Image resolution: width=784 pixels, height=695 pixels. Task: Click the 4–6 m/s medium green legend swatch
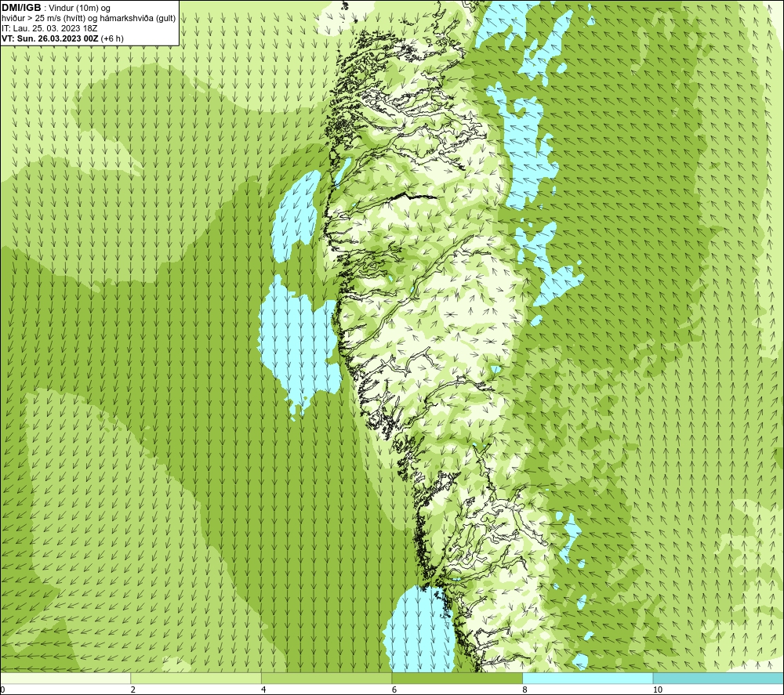click(x=326, y=678)
